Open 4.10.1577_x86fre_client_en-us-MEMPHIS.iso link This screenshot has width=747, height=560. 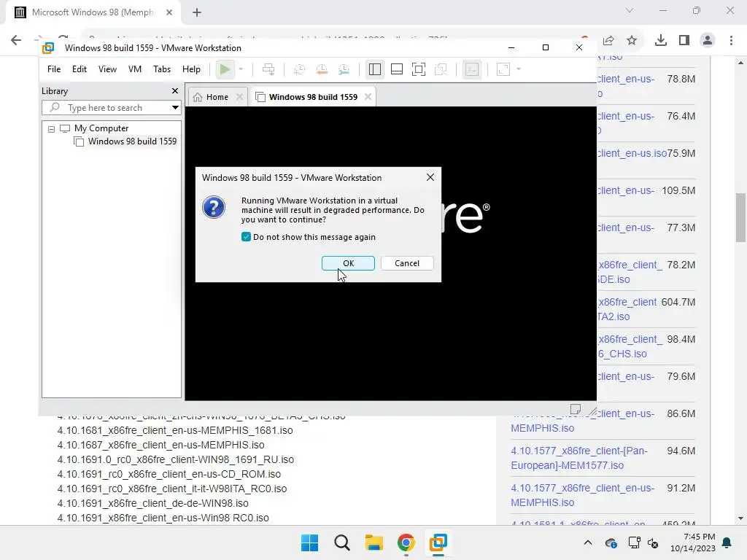point(583,495)
